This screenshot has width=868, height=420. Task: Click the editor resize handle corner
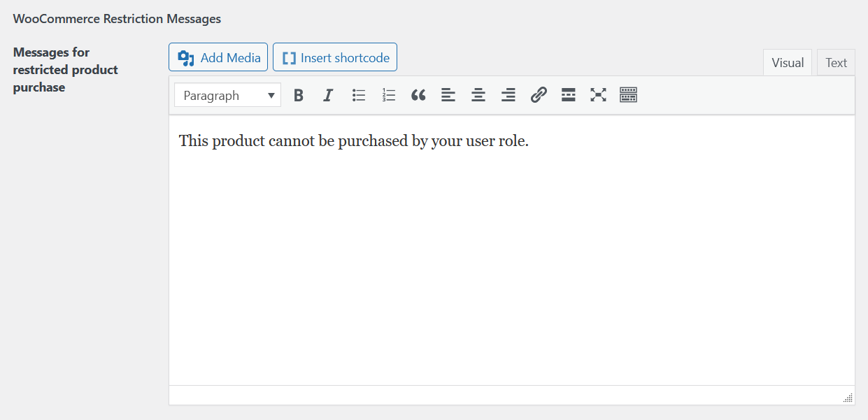click(848, 398)
